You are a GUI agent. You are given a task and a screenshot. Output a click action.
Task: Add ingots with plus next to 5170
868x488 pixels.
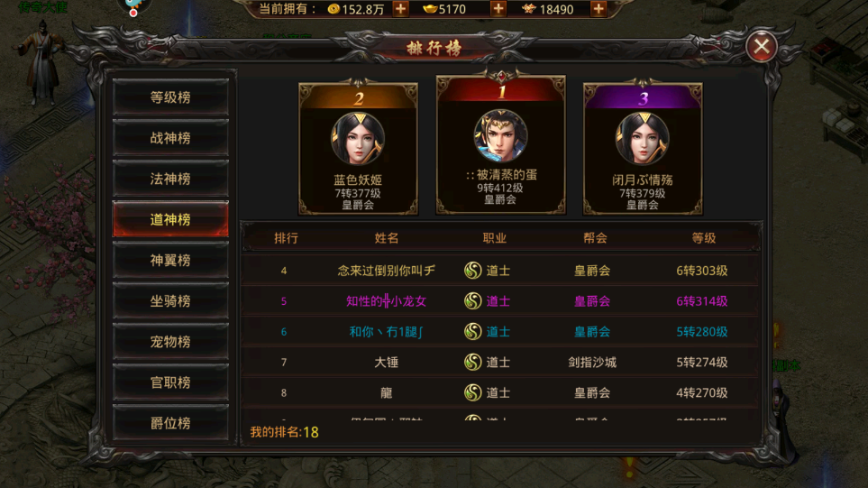coord(498,9)
